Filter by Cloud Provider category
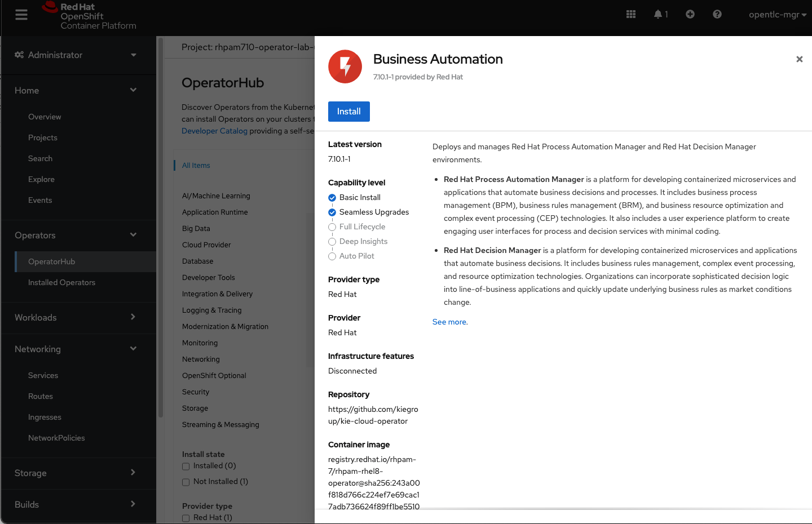The width and height of the screenshot is (812, 524). coord(206,245)
